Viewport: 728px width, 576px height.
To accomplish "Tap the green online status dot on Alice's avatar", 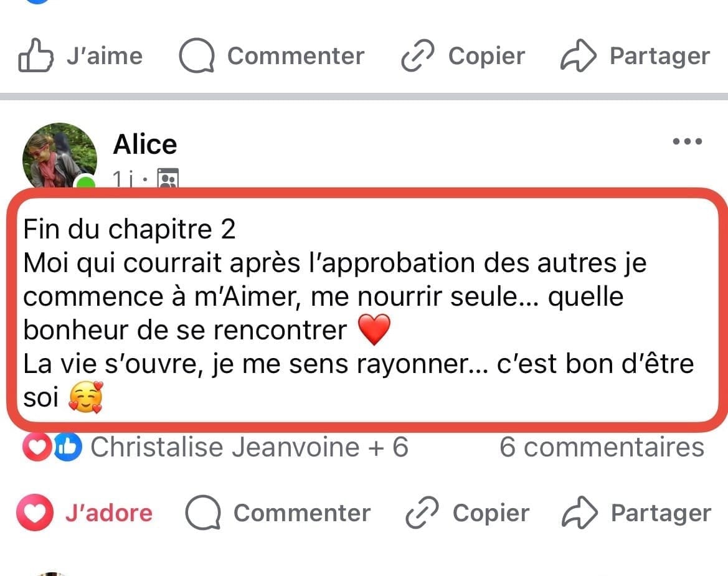I will [x=85, y=184].
